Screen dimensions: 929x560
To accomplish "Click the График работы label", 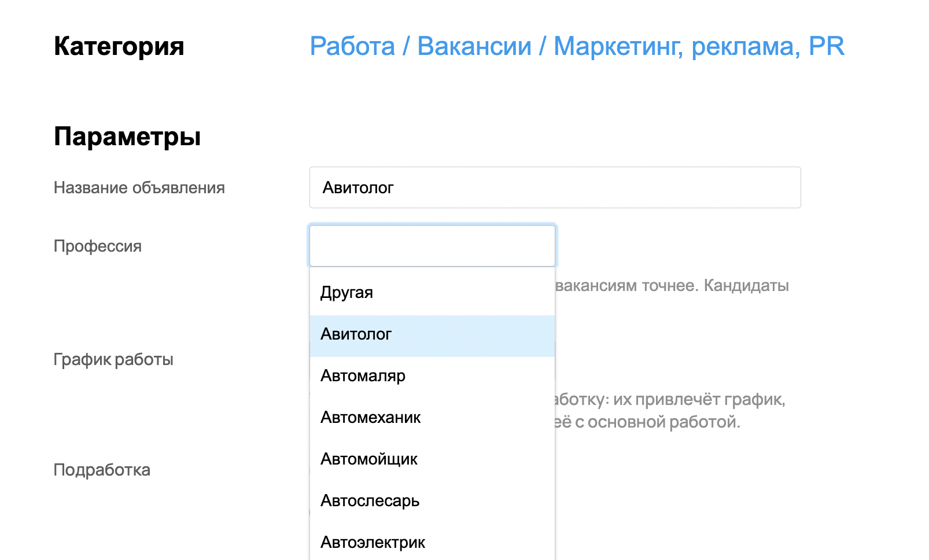I will click(x=113, y=360).
